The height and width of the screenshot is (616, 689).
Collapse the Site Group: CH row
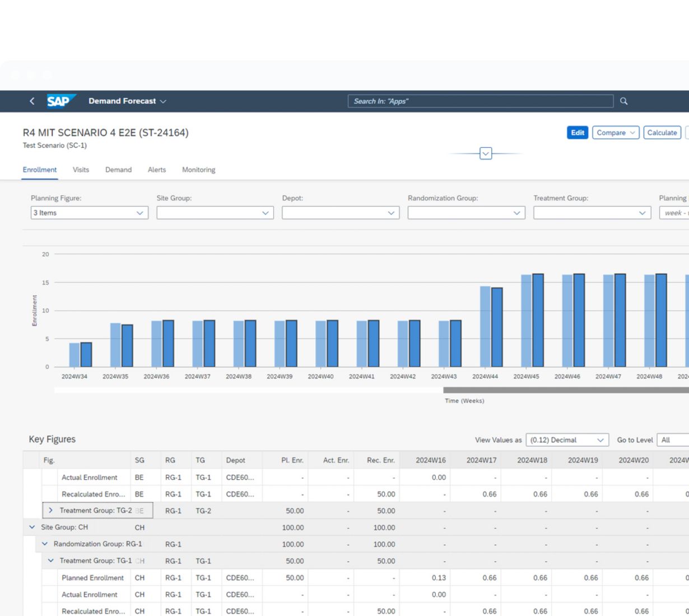tap(32, 528)
